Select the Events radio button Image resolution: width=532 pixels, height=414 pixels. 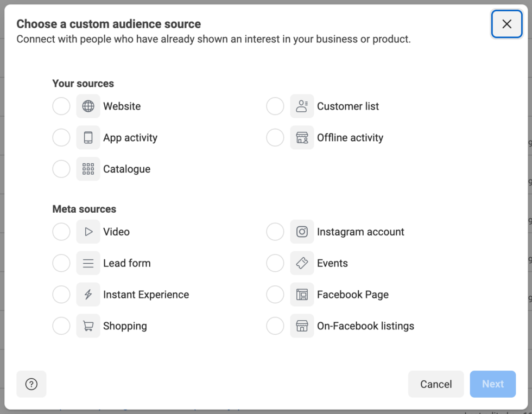[275, 263]
